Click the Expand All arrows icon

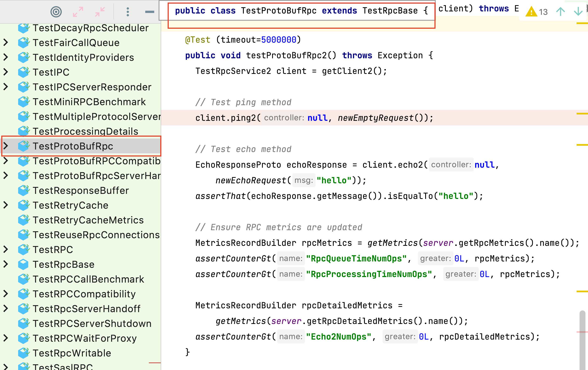[x=78, y=12]
